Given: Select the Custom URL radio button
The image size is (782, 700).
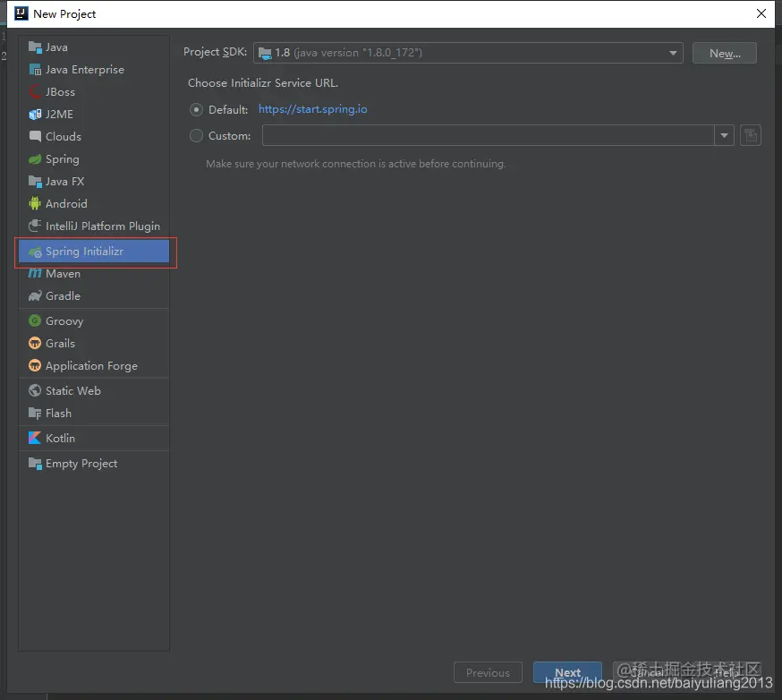Looking at the screenshot, I should [197, 136].
